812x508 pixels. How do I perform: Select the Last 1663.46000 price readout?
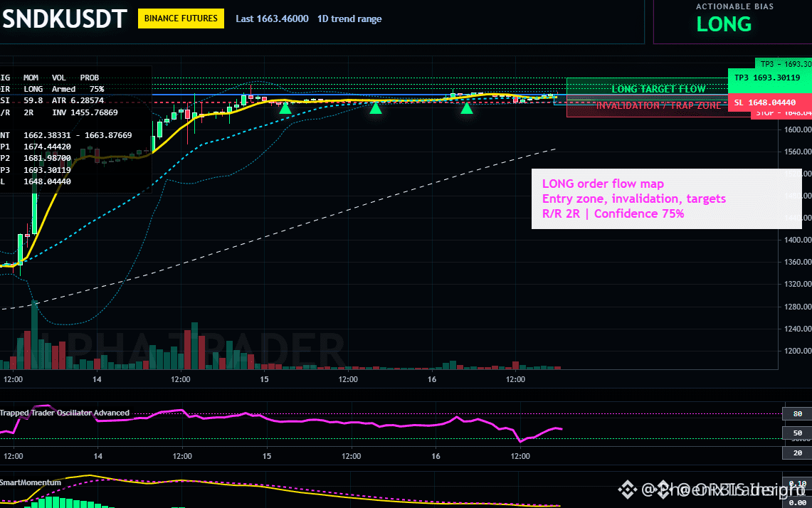pos(272,18)
